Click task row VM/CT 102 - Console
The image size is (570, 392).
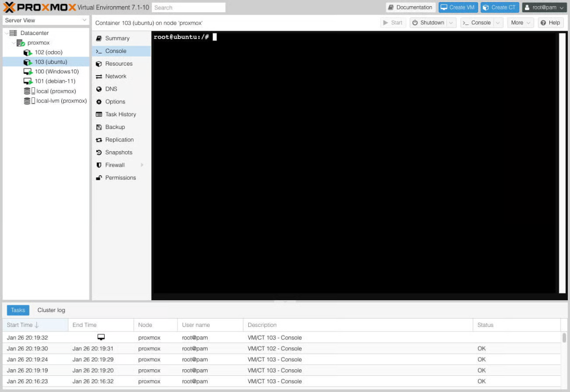click(x=282, y=349)
